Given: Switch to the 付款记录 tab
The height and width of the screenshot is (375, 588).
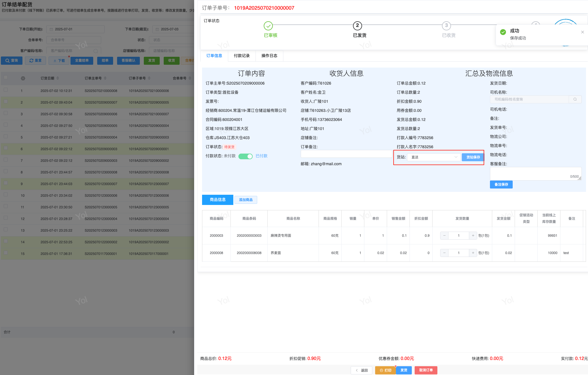Looking at the screenshot, I should (242, 56).
